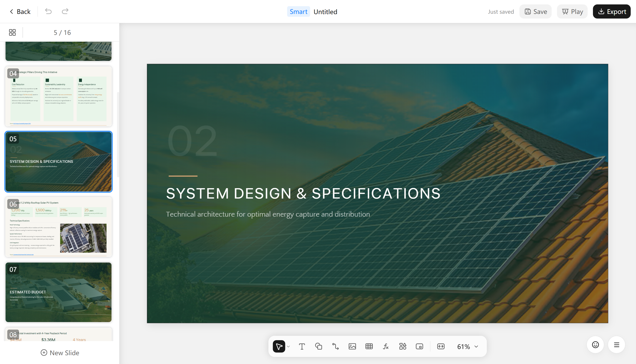Open the slide grid view
Screen dimensions: 636x364
tap(12, 32)
